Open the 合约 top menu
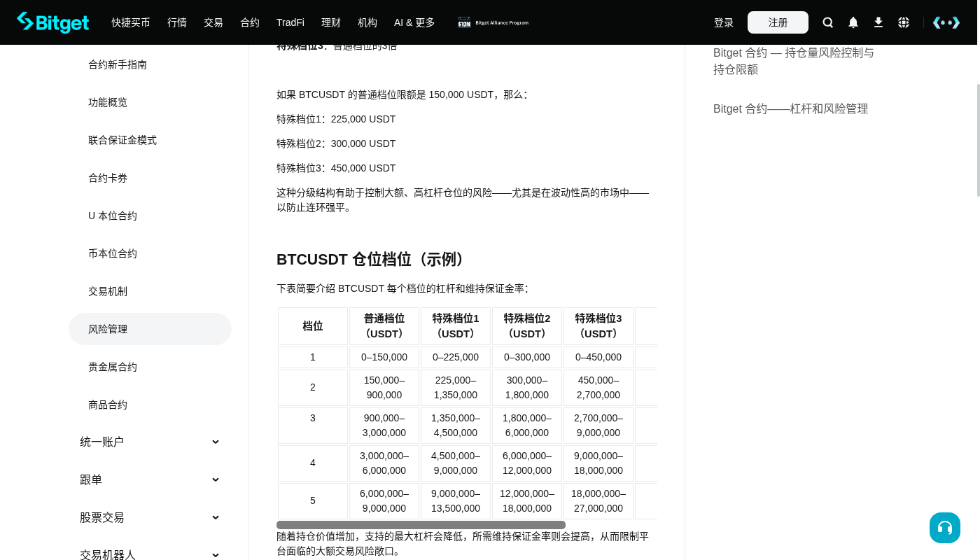980x560 pixels. pyautogui.click(x=250, y=22)
